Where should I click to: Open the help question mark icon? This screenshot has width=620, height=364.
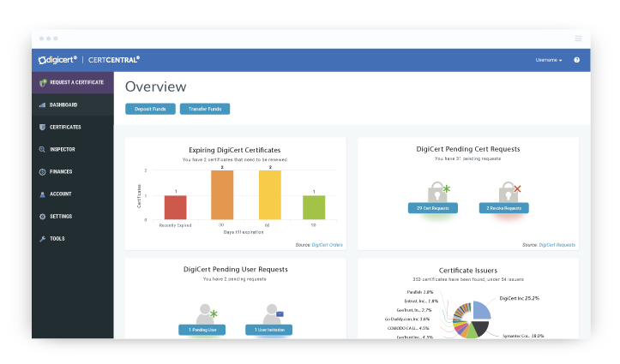pyautogui.click(x=576, y=60)
